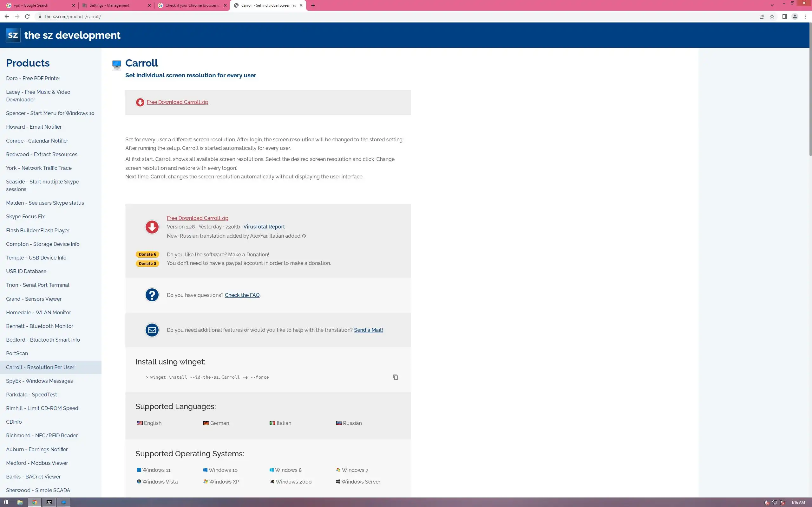The image size is (812, 507).
Task: Open the browser side panel icon
Action: (x=784, y=16)
